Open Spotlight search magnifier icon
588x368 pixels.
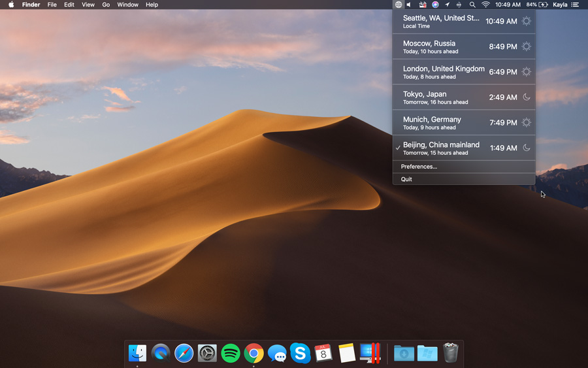pos(472,5)
